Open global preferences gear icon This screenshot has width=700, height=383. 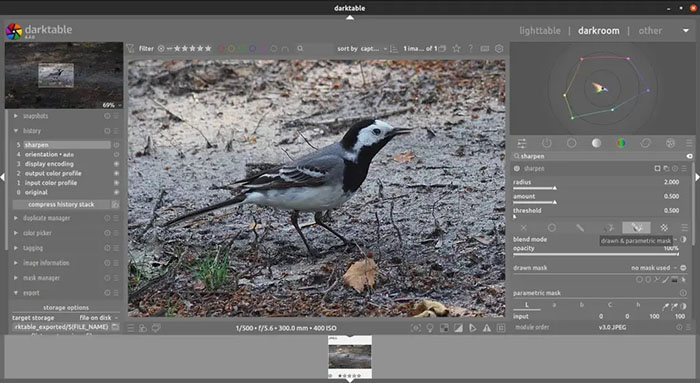tap(499, 48)
